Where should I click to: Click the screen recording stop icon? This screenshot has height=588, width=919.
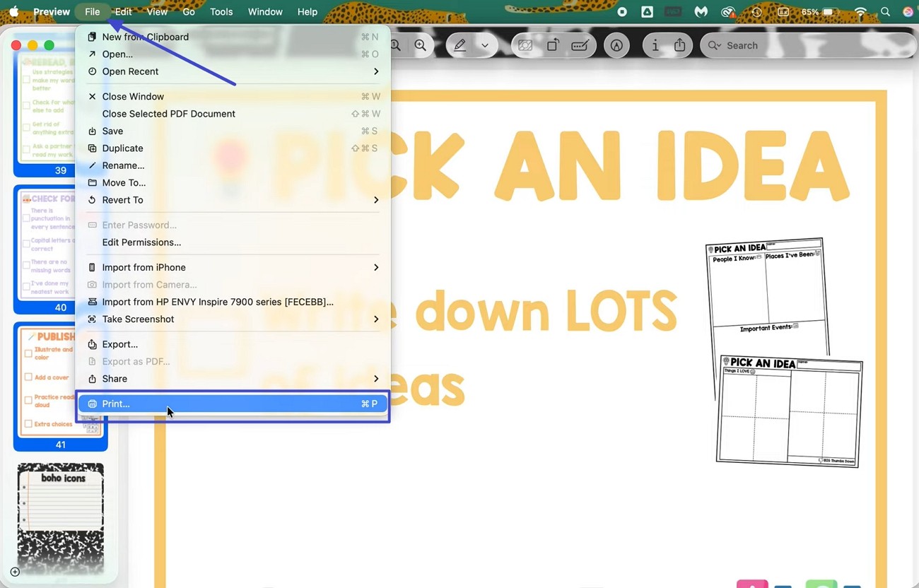coord(622,12)
